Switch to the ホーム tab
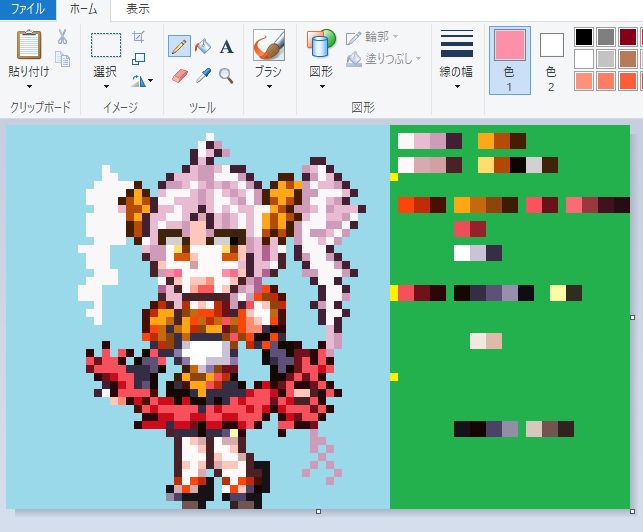 pyautogui.click(x=83, y=9)
